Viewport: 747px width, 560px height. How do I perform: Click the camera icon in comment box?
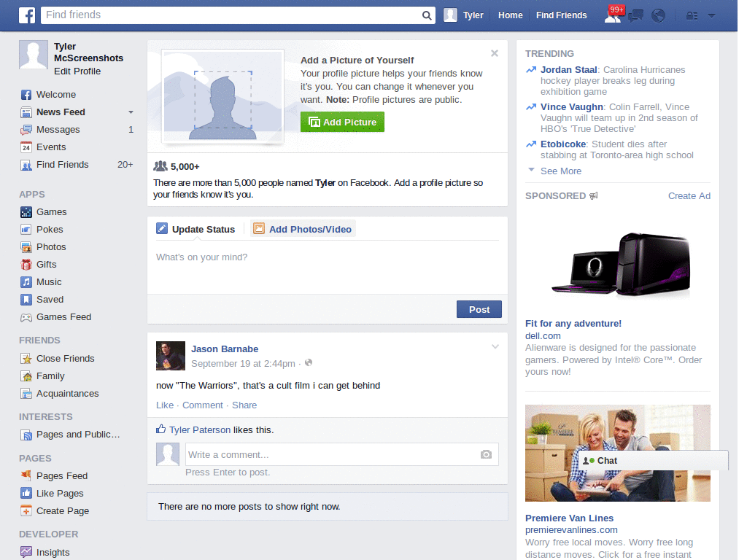(x=486, y=454)
